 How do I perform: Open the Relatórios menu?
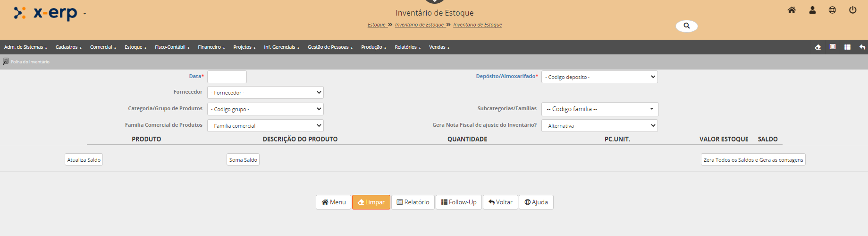click(x=407, y=47)
